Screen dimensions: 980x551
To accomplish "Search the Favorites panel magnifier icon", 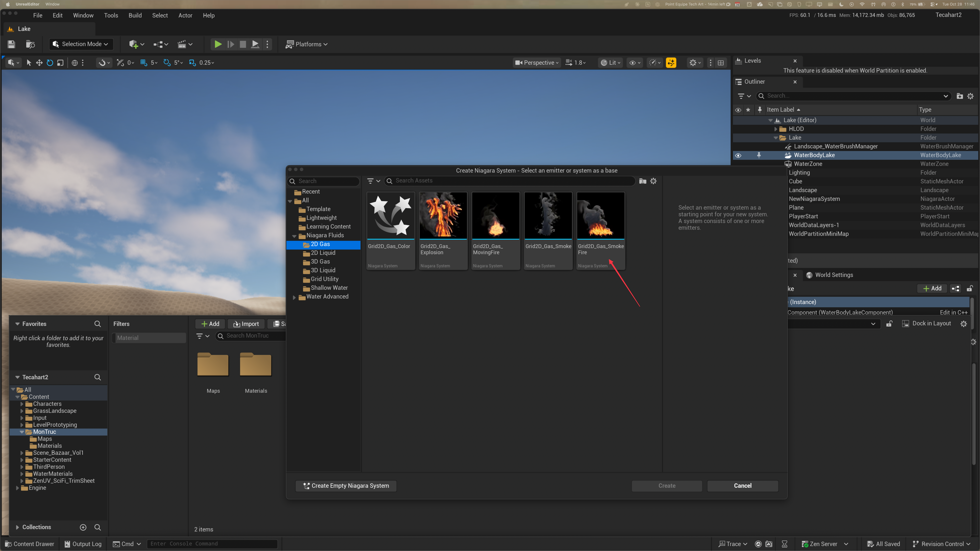I will point(97,324).
